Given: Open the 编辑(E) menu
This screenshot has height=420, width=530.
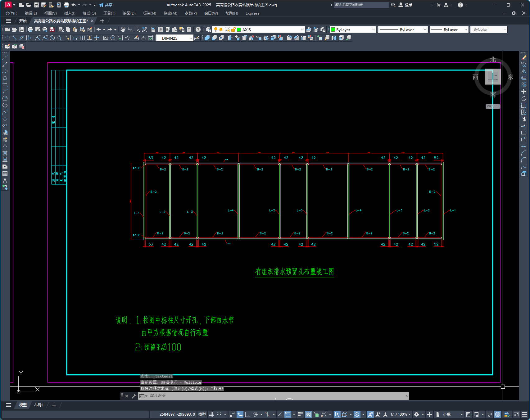Looking at the screenshot, I should (x=31, y=13).
